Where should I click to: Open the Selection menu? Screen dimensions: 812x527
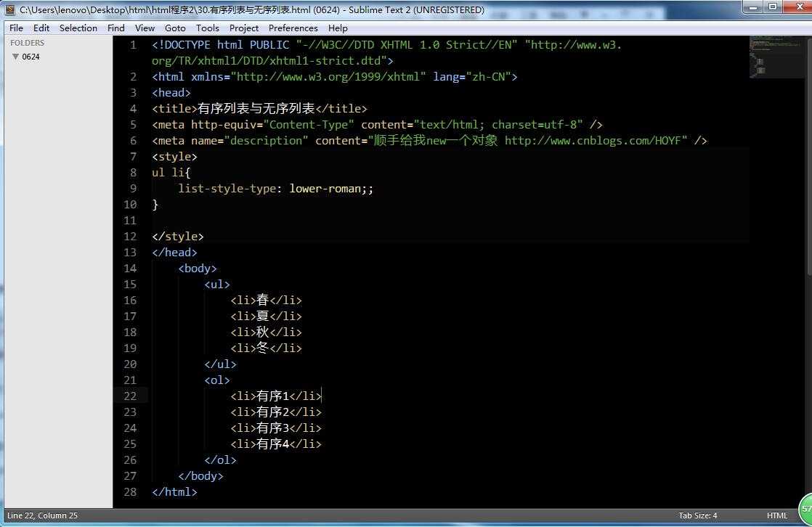coord(78,28)
